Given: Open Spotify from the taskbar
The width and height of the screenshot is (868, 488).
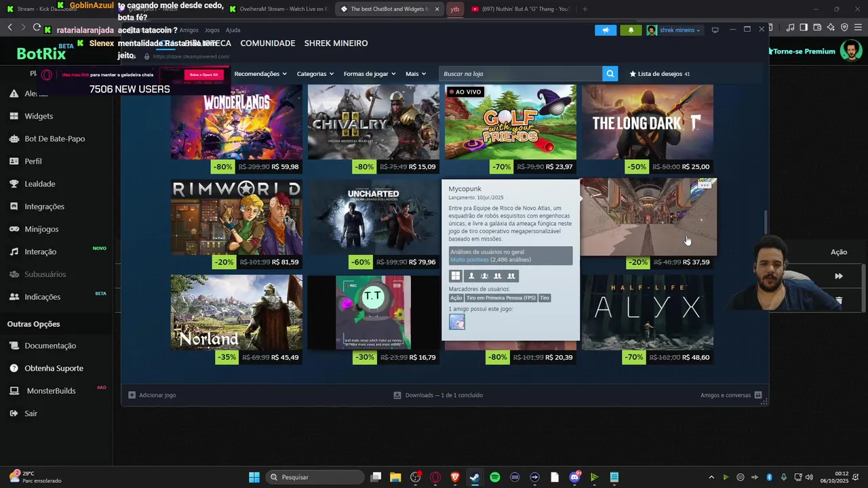Looking at the screenshot, I should coord(495,477).
